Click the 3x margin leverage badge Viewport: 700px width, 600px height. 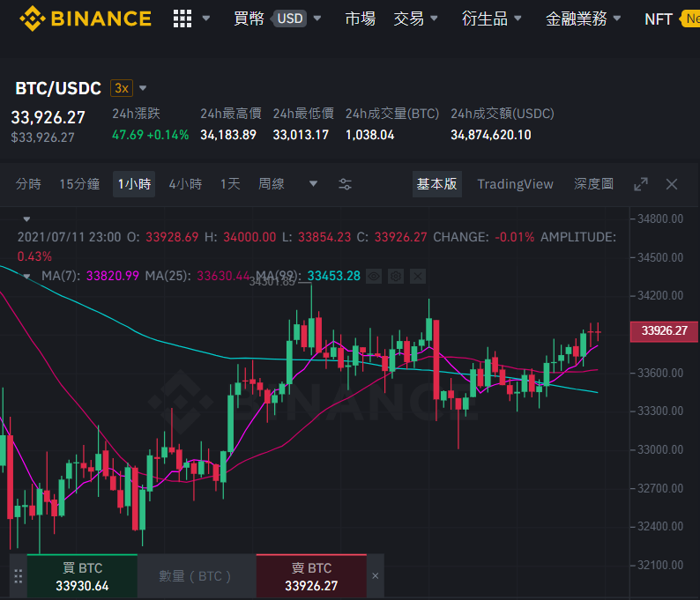[122, 88]
